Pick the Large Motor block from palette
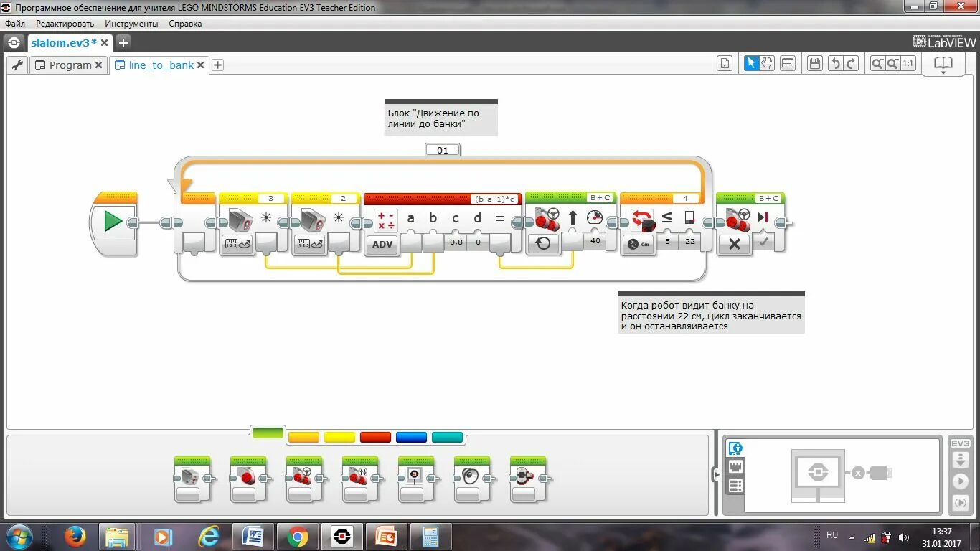This screenshot has height=551, width=980. (249, 479)
